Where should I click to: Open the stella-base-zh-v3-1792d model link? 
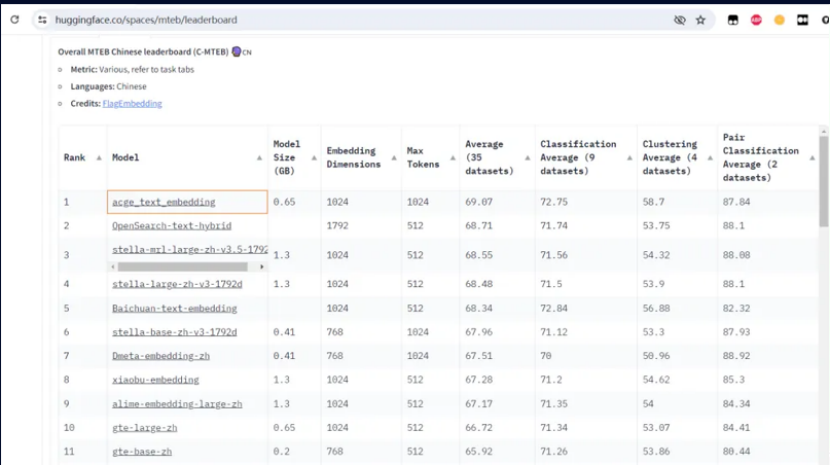pyautogui.click(x=174, y=332)
